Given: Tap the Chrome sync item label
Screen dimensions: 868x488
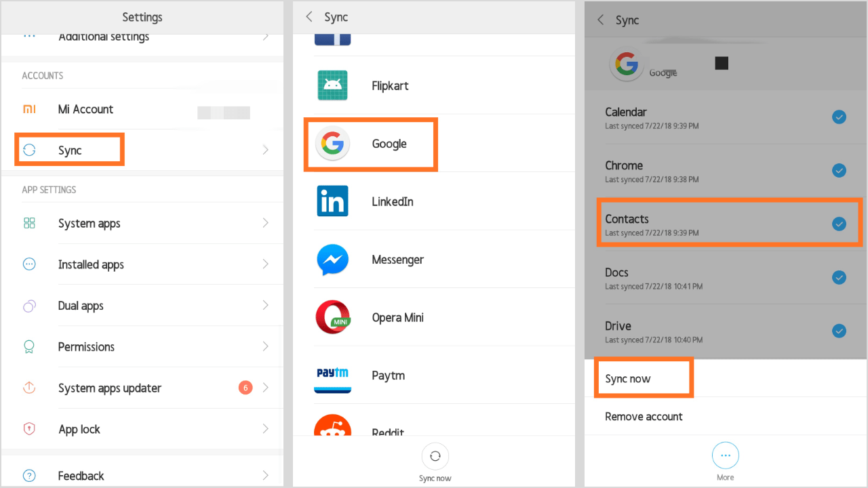Looking at the screenshot, I should pos(624,165).
